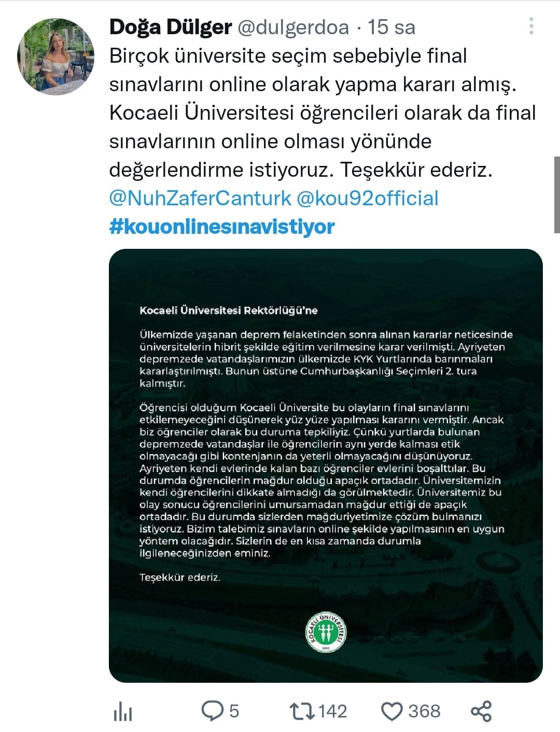Click the Kocaeli Üniversitesi logo in the image
Screen dimensions: 560x732
[326, 632]
